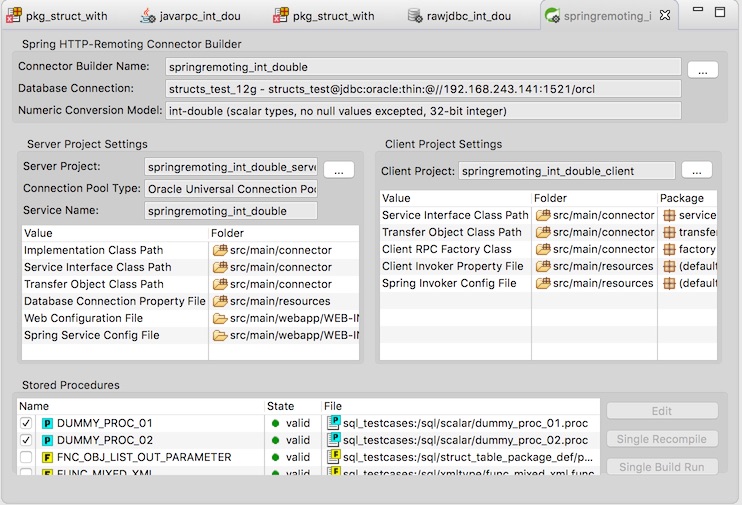The height and width of the screenshot is (505, 742).
Task: Open the first pkg_struct_with tab
Action: click(57, 16)
